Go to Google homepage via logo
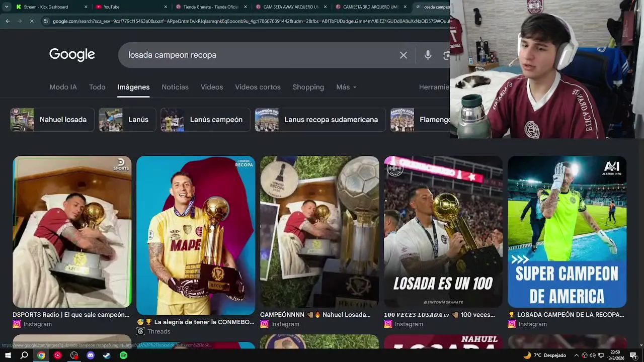 [x=72, y=55]
